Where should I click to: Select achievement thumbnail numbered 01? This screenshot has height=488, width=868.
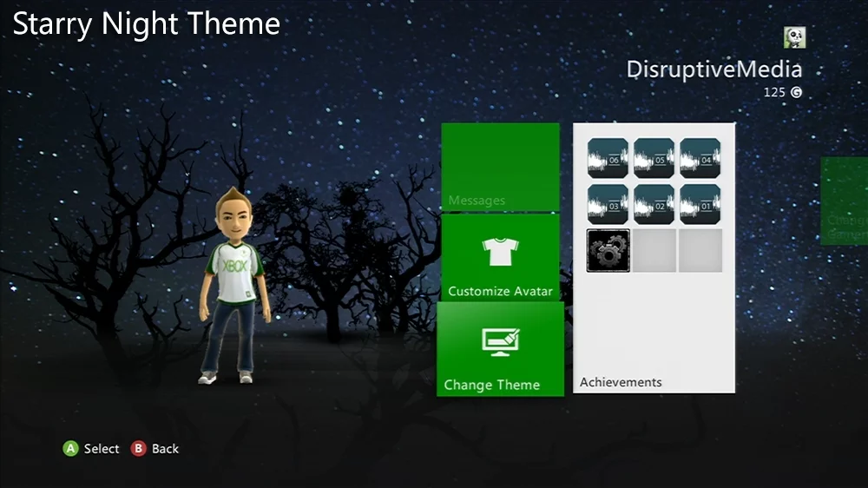tap(700, 204)
